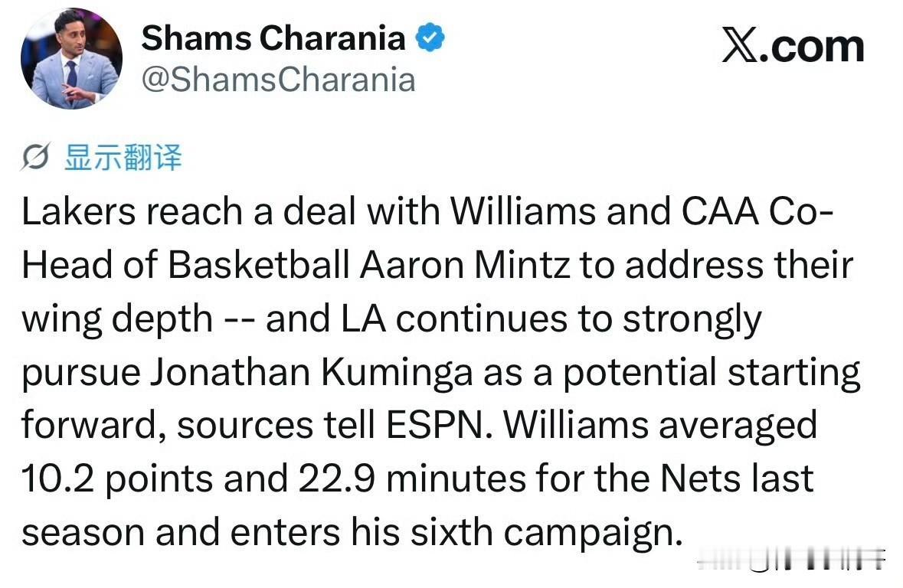Click the name Aaron Mintz in tweet

click(466, 265)
